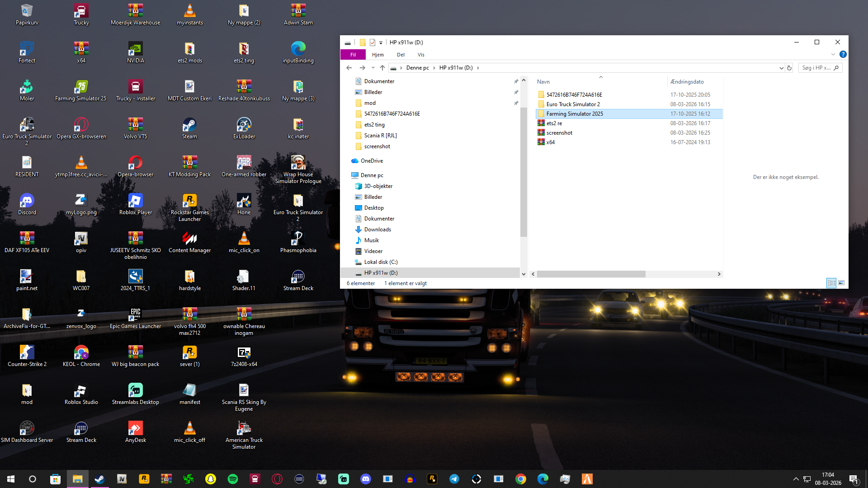Open the recent locations dropdown arrow

pos(373,68)
